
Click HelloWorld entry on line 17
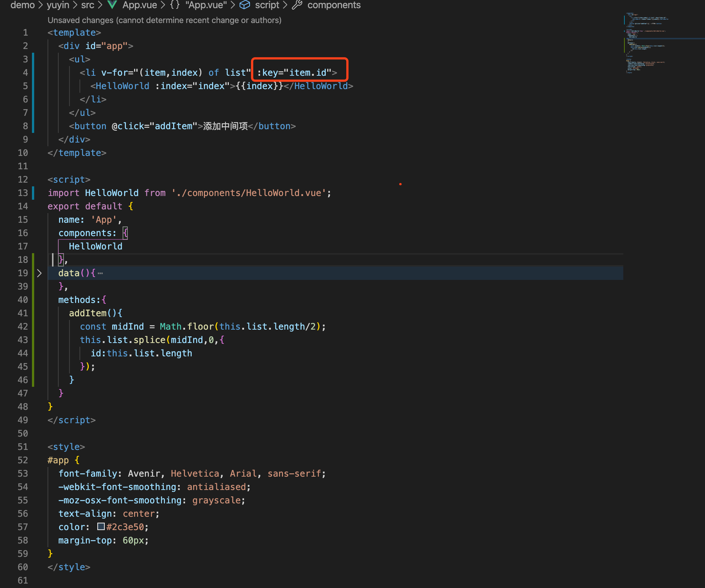95,246
